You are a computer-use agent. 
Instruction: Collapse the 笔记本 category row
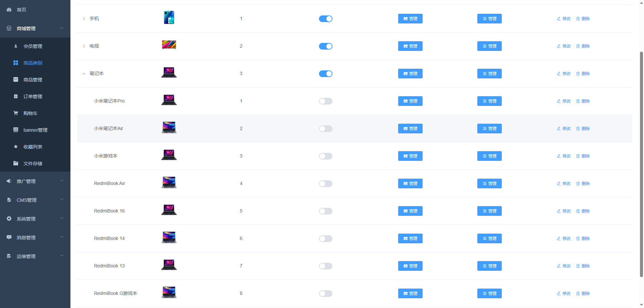pyautogui.click(x=84, y=74)
